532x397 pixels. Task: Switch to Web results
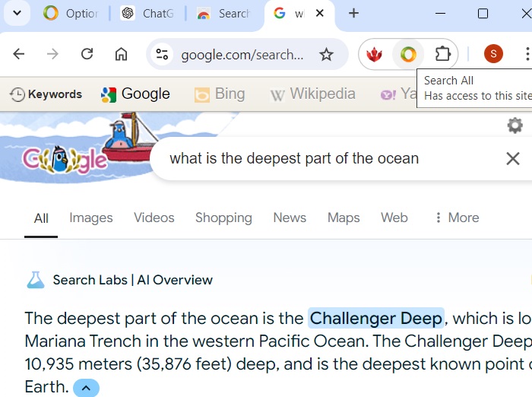(394, 218)
